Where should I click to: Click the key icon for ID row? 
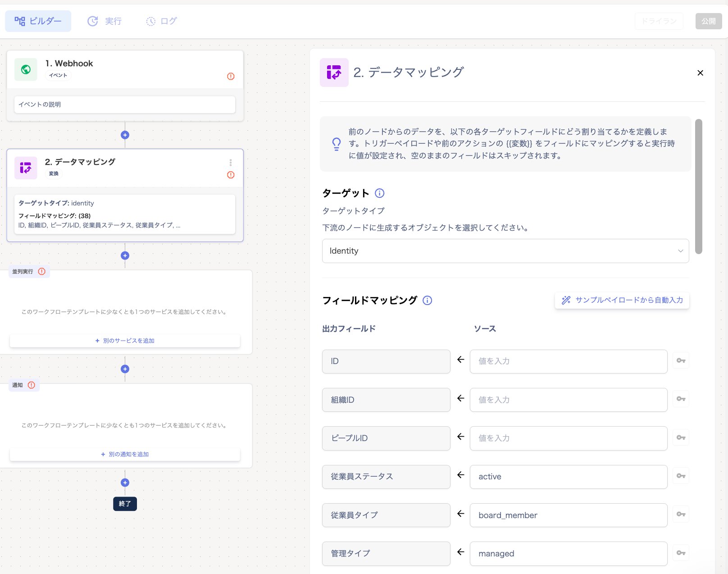(681, 360)
